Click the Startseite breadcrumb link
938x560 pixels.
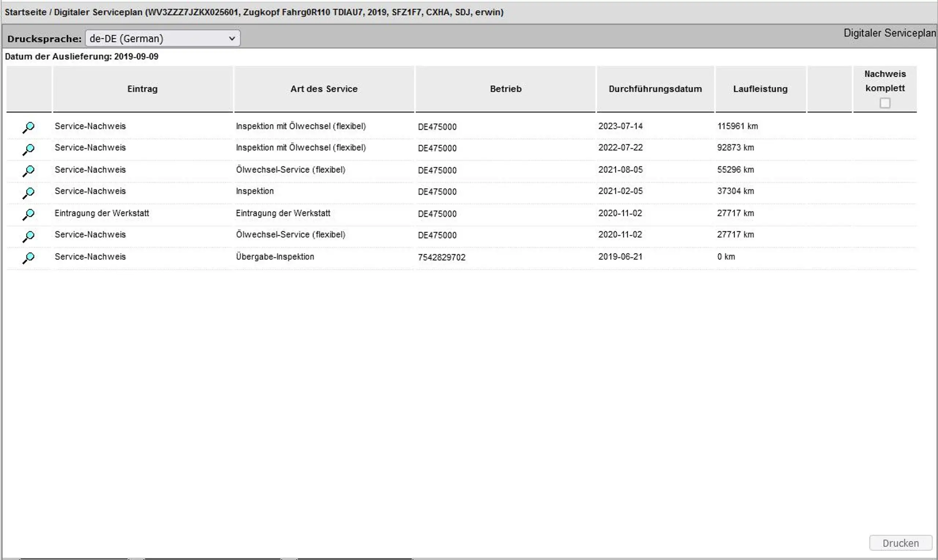pyautogui.click(x=26, y=12)
